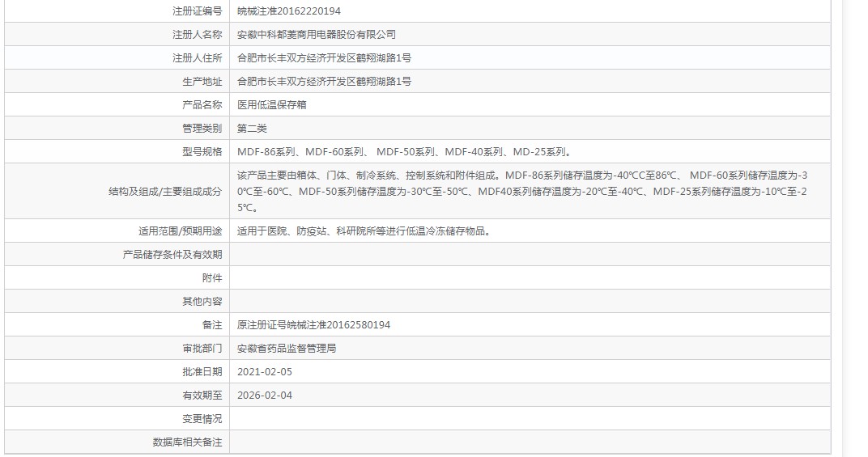Select the approval date 2021-02-05
868x457 pixels.
265,372
